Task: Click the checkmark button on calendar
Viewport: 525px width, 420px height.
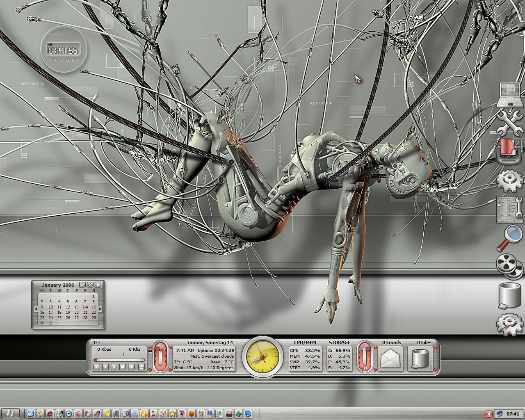Action: [x=82, y=285]
